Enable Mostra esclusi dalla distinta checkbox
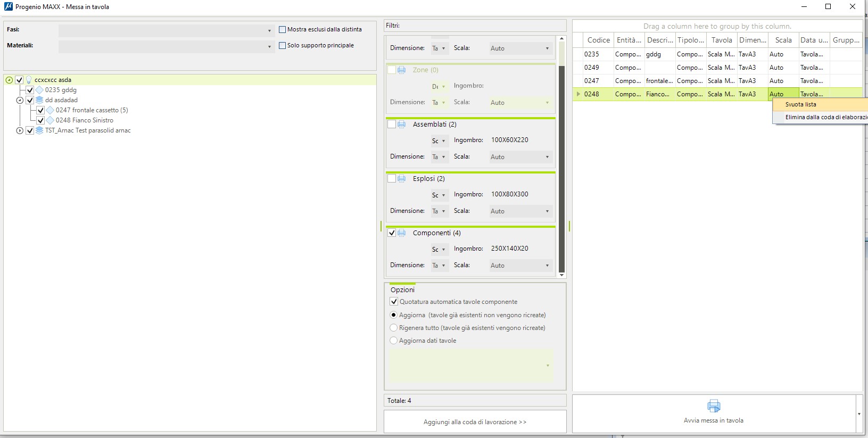Image resolution: width=868 pixels, height=438 pixels. (283, 30)
